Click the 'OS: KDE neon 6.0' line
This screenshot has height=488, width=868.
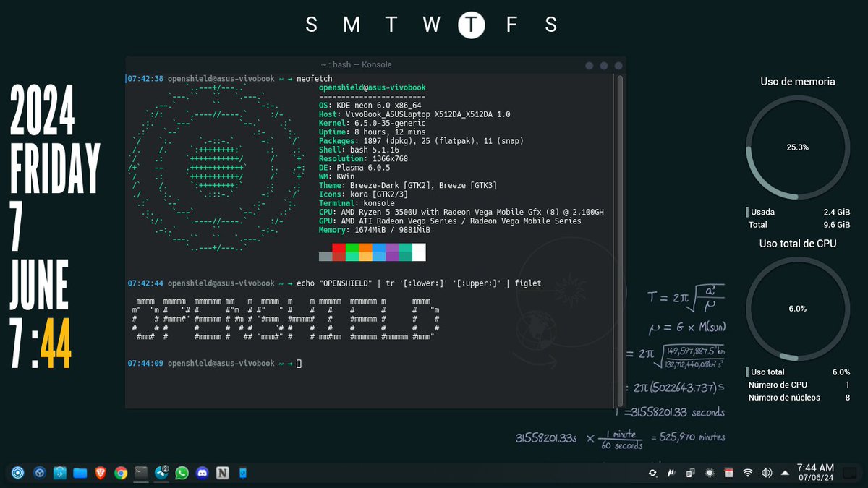[x=370, y=106]
